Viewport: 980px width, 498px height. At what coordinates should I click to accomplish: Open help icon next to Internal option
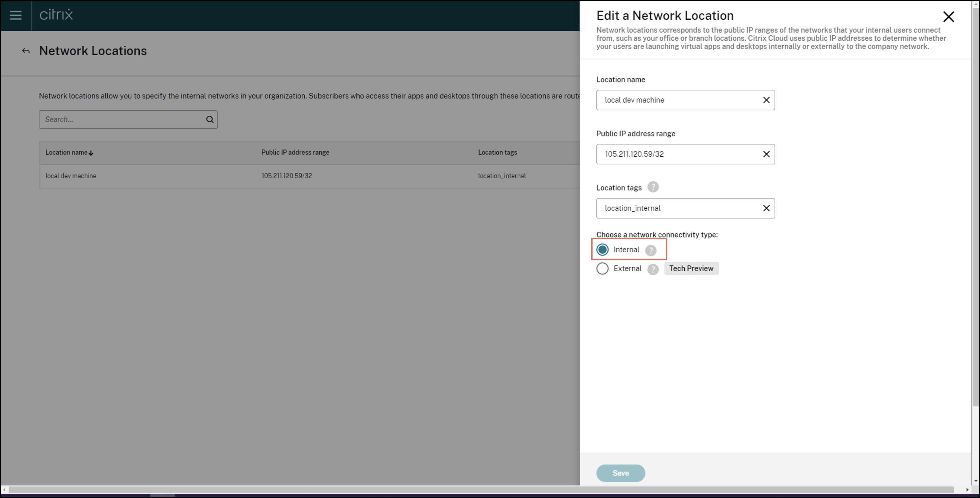[651, 250]
